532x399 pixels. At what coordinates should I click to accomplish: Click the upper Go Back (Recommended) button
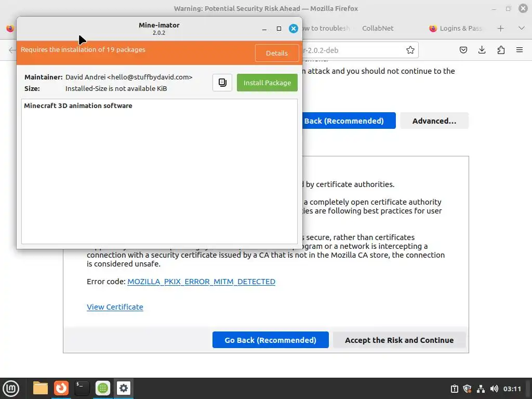click(x=349, y=121)
